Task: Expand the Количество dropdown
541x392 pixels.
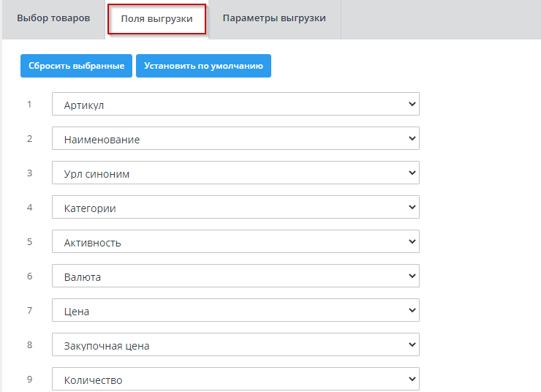Action: (x=235, y=380)
